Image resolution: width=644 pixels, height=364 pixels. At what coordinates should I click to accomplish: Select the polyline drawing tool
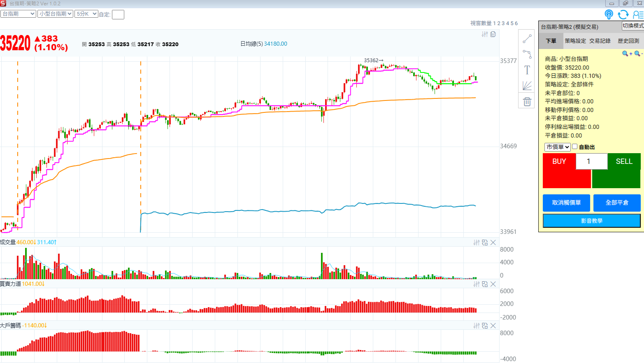click(x=527, y=54)
